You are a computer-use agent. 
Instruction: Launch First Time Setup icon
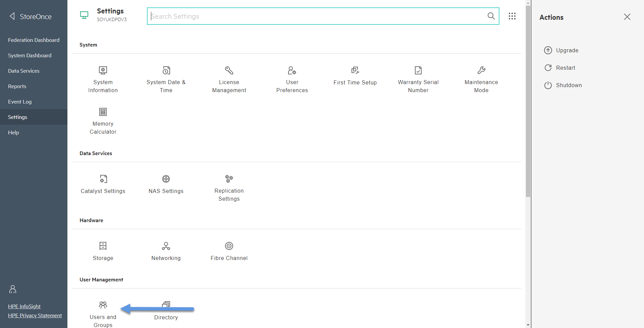[x=355, y=70]
